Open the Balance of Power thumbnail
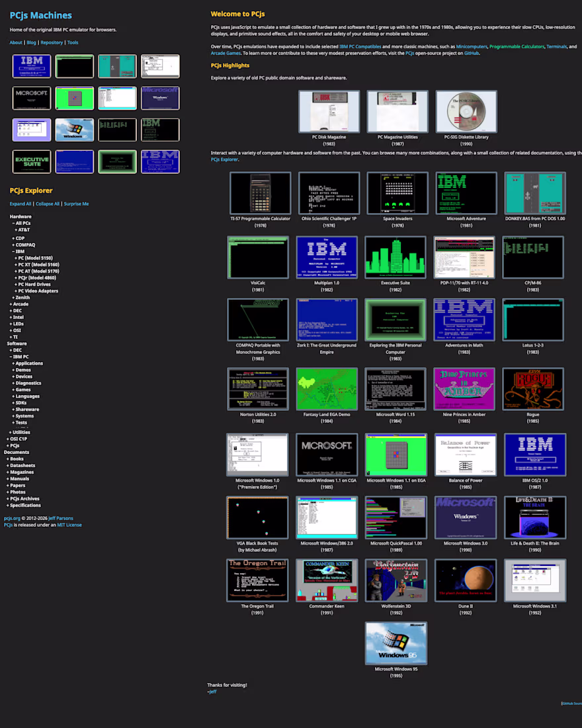 pyautogui.click(x=465, y=455)
